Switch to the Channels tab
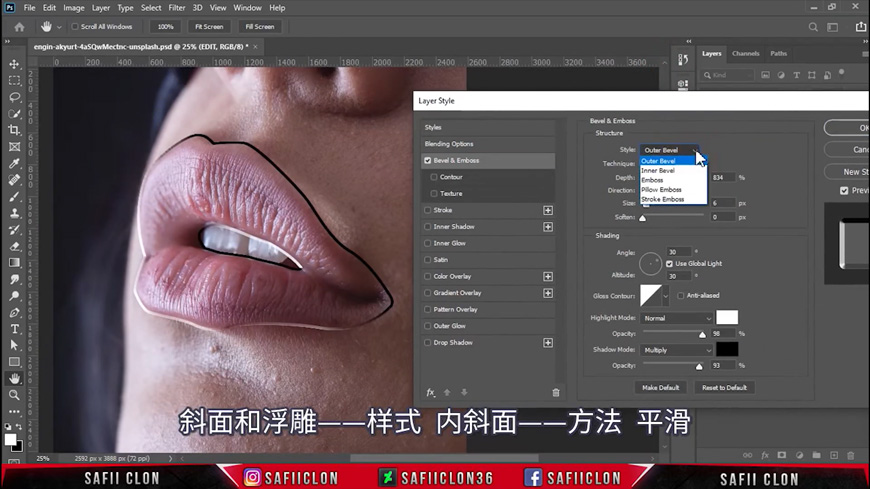This screenshot has height=489, width=870. tap(745, 54)
